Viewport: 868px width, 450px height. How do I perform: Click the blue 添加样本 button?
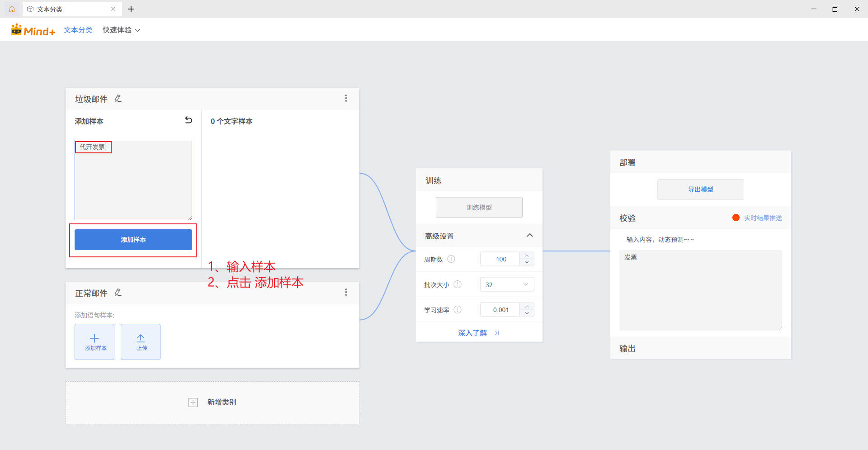coord(133,240)
